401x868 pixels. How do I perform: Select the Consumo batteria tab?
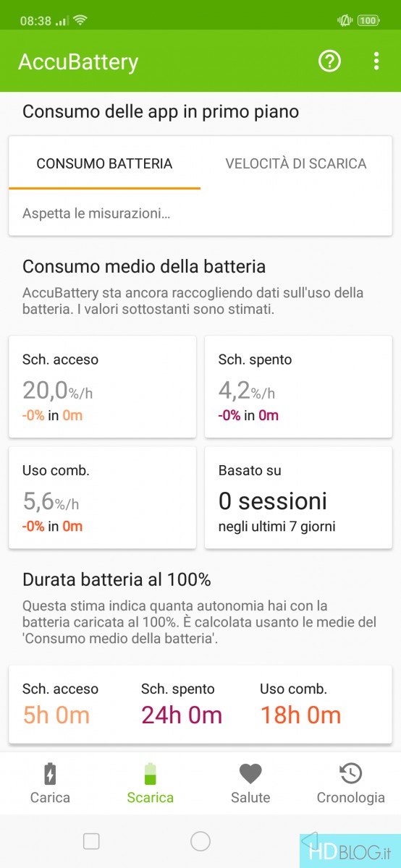click(x=104, y=163)
